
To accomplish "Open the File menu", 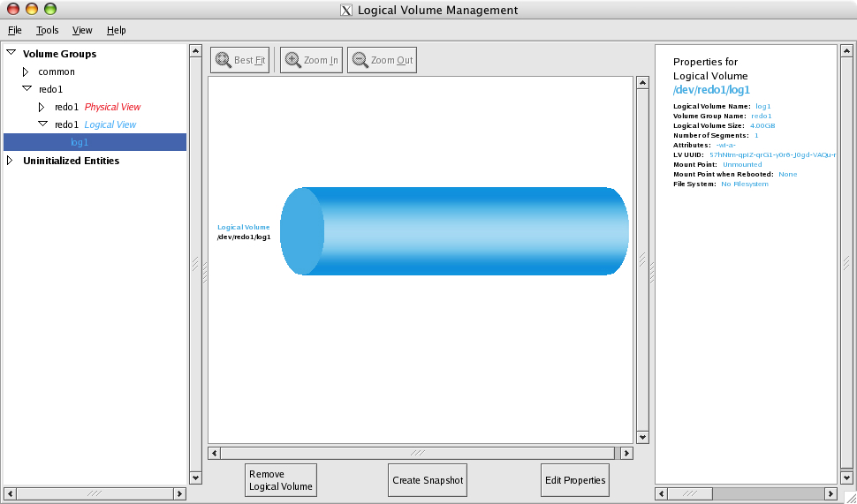I will pyautogui.click(x=14, y=30).
